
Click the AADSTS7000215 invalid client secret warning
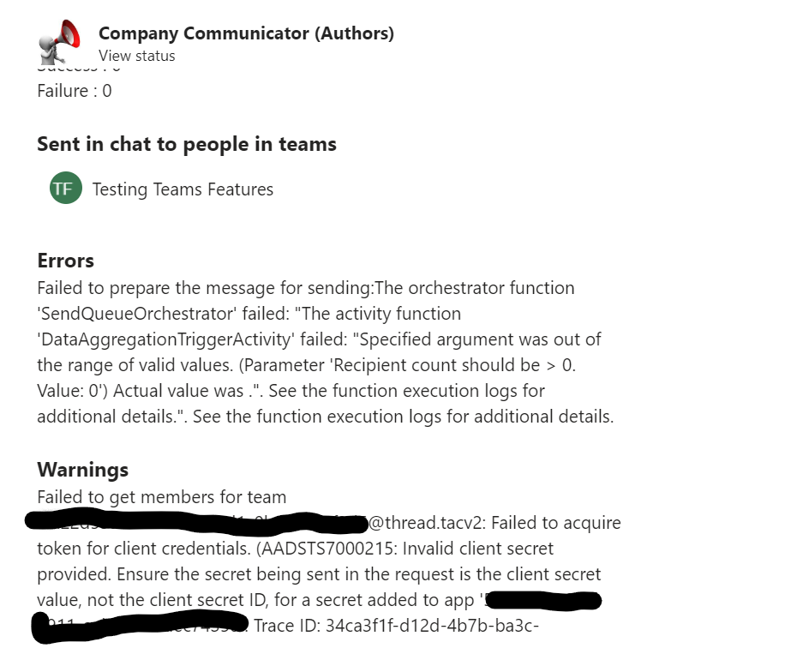(368, 549)
